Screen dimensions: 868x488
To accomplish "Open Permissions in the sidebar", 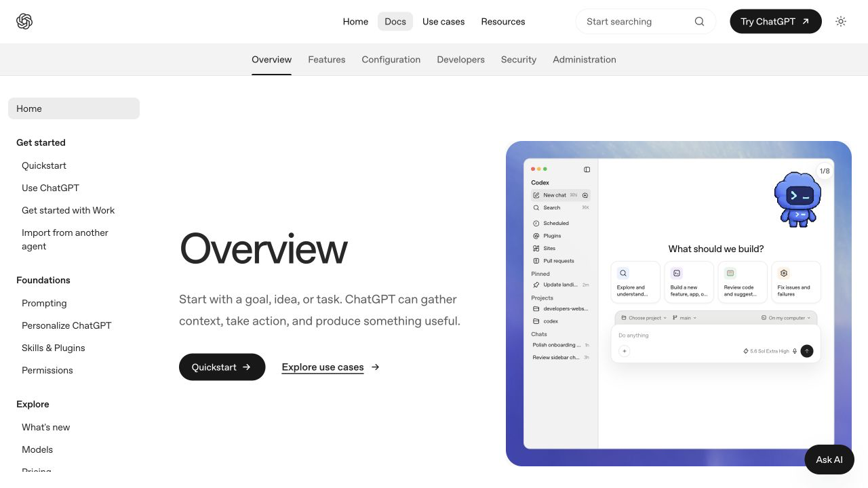I will 47,370.
